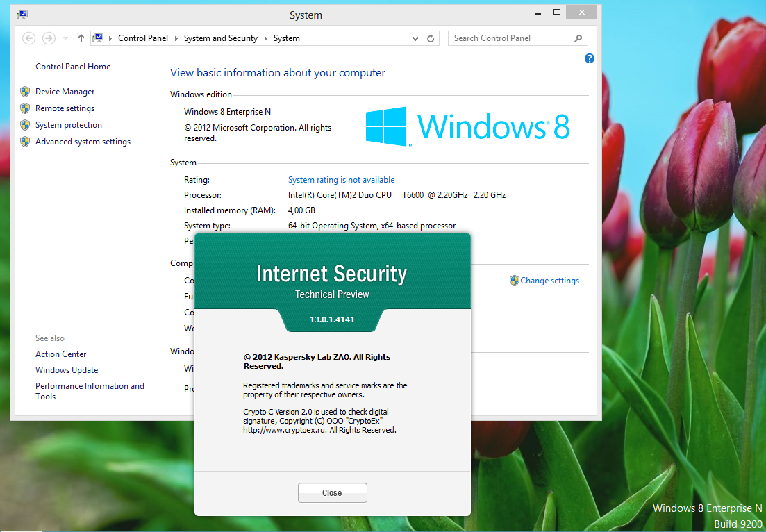
Task: Select System and Security breadcrumb
Action: click(220, 38)
